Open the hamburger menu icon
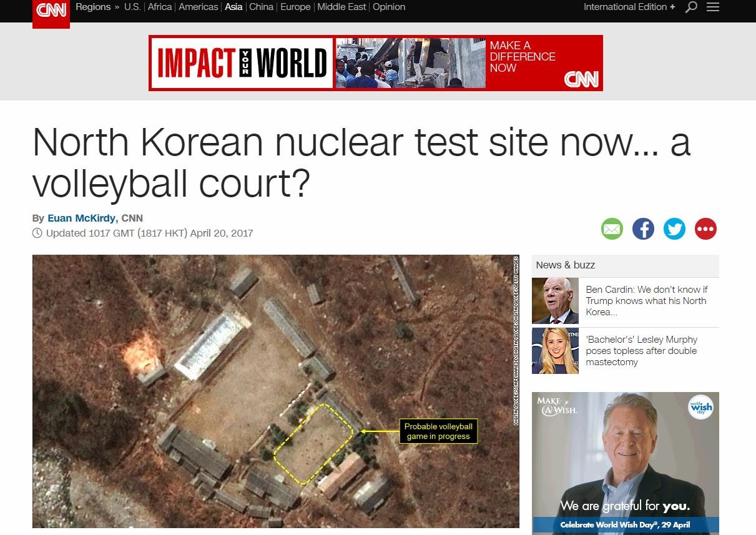756x535 pixels. click(712, 7)
